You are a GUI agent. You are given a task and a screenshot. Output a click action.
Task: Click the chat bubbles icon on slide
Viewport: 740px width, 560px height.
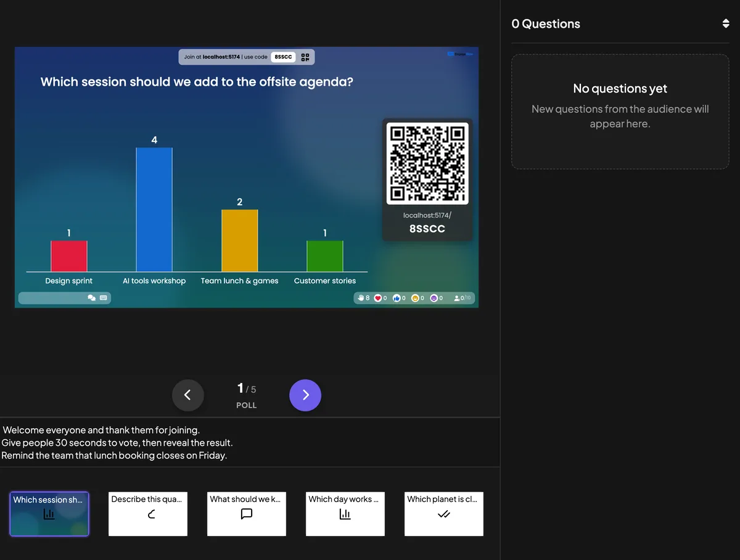point(92,298)
